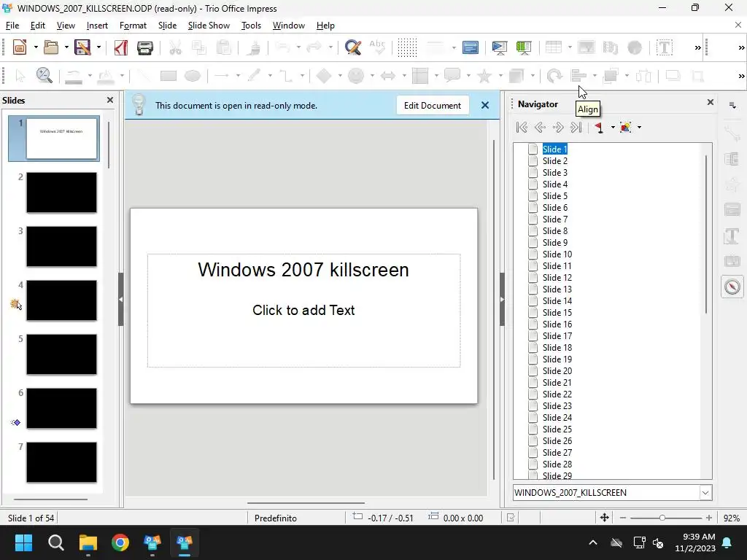
Task: Click the Arrange objects icon
Action: click(611, 76)
